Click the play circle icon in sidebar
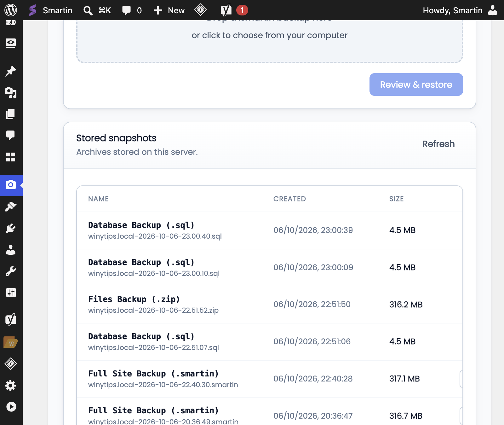This screenshot has height=425, width=504. click(x=11, y=407)
